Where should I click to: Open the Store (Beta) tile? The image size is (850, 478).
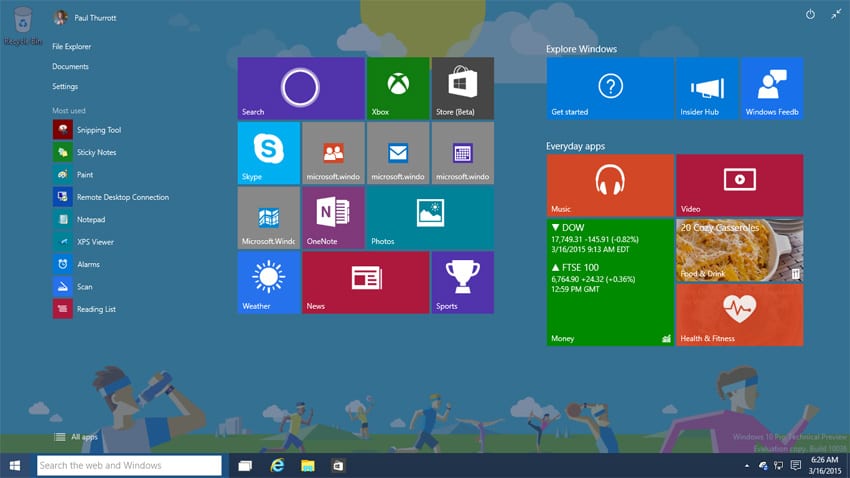tap(462, 88)
